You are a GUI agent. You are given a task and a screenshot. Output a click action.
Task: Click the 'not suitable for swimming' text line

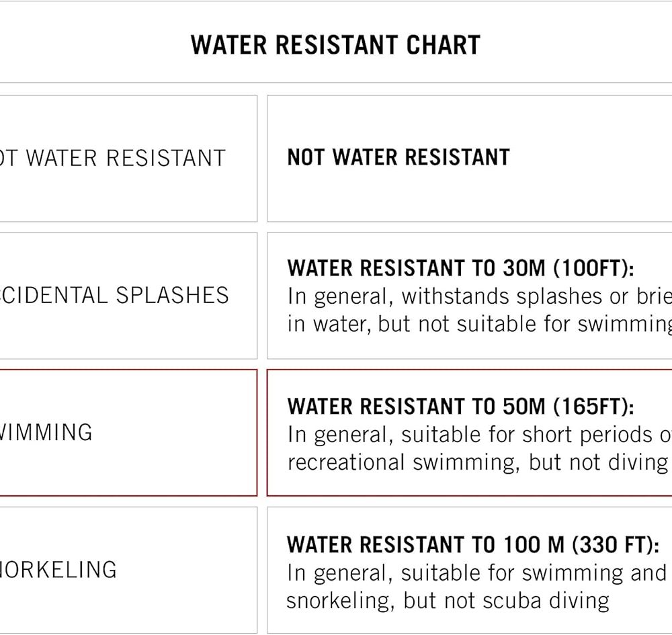[478, 324]
